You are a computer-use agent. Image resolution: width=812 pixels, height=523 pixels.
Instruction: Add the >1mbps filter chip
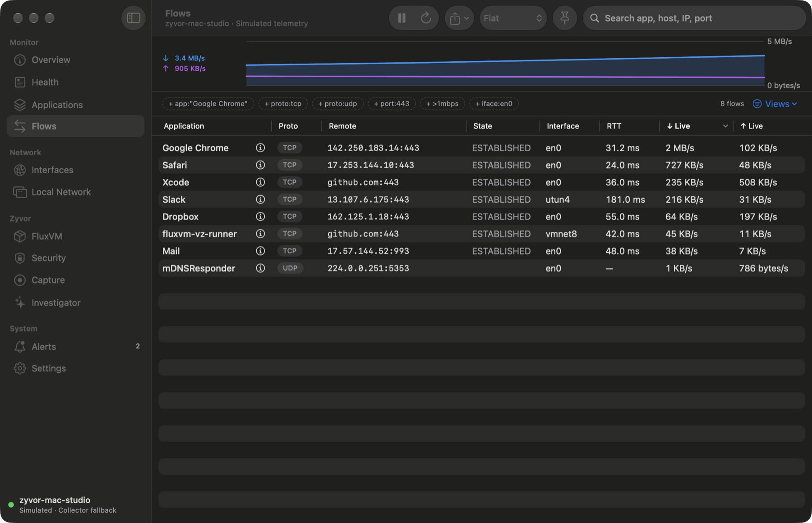[443, 104]
